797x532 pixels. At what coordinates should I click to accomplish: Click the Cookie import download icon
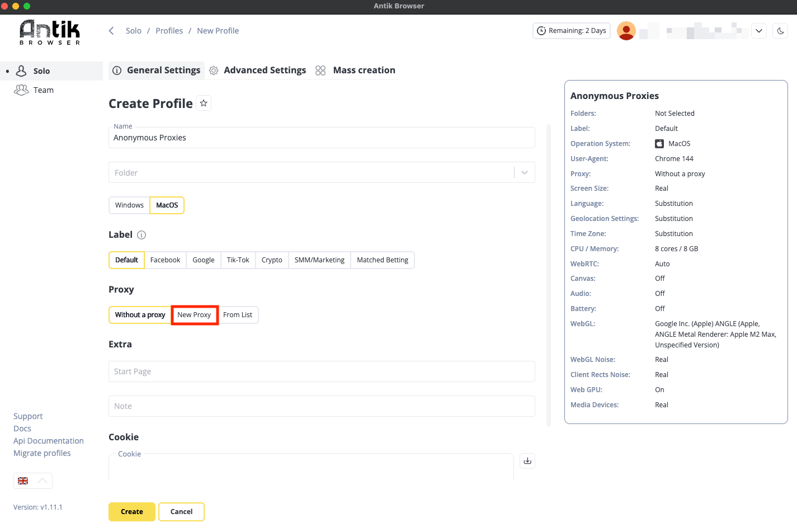coord(527,460)
